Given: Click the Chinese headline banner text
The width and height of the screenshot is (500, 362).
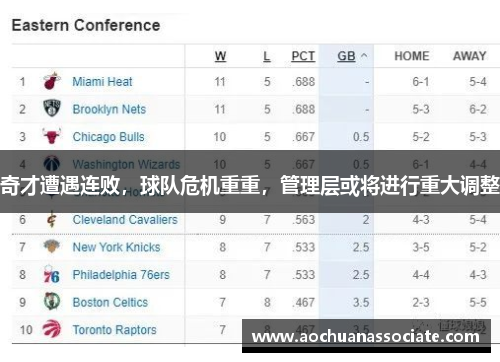Looking at the screenshot, I should [250, 185].
